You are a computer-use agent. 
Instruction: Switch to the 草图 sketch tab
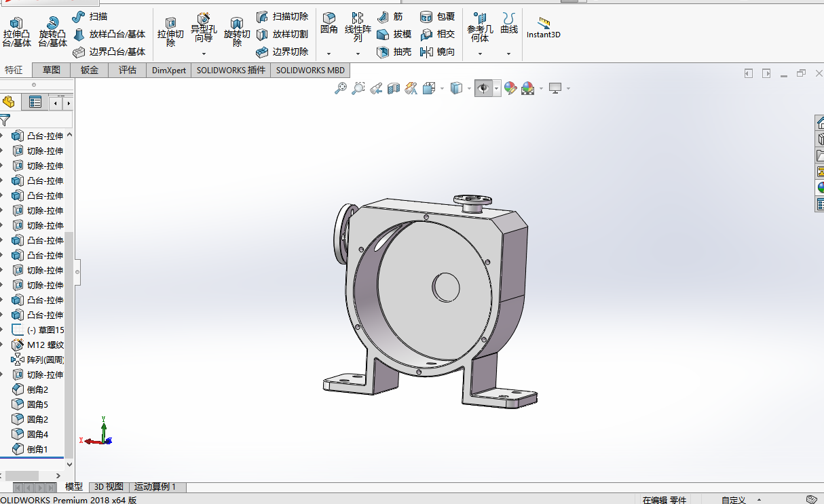click(x=52, y=70)
